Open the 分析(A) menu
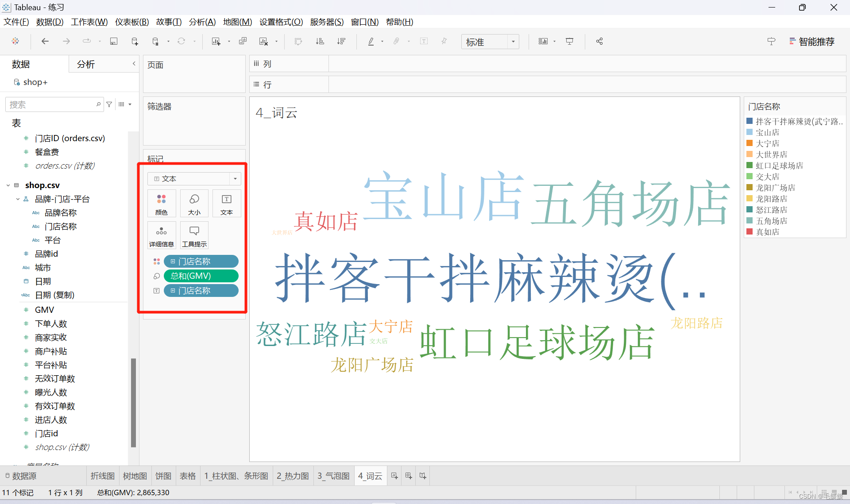The width and height of the screenshot is (850, 504). click(x=202, y=22)
